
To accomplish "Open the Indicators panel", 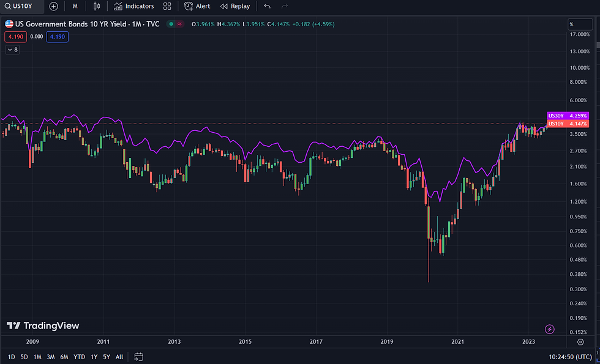I will click(x=134, y=6).
